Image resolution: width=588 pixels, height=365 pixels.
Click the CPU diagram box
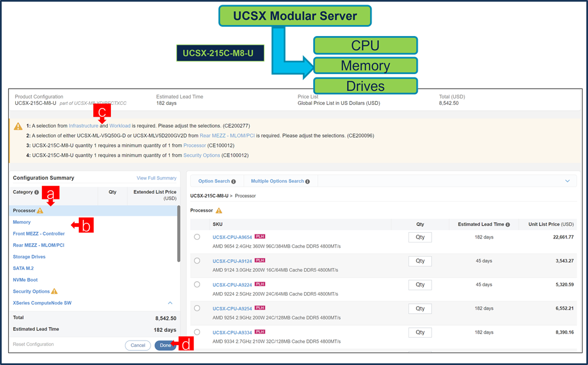click(x=365, y=45)
